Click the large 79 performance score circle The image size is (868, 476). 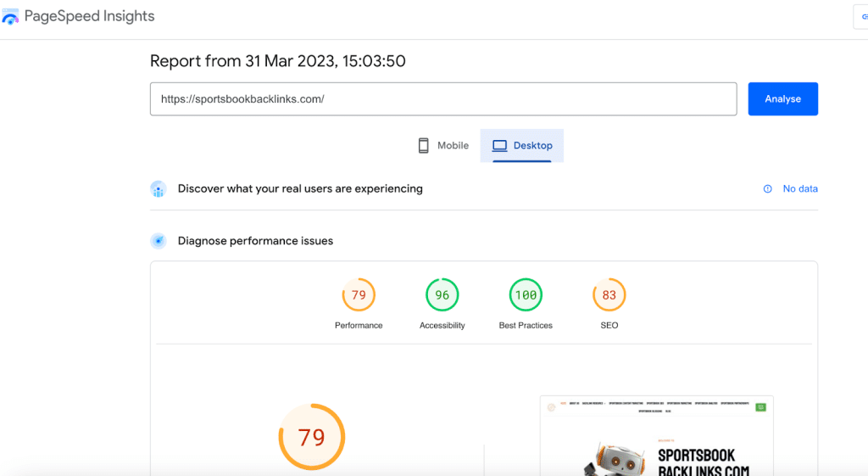pyautogui.click(x=311, y=437)
